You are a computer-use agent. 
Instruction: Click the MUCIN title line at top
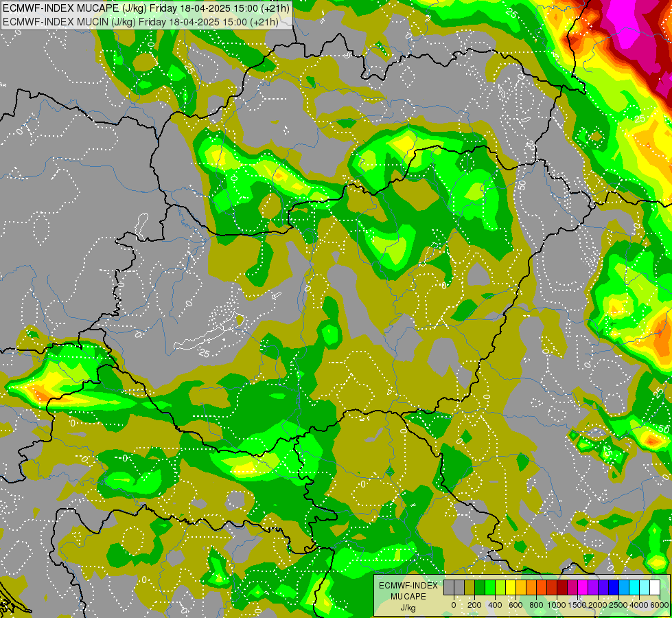[140, 21]
